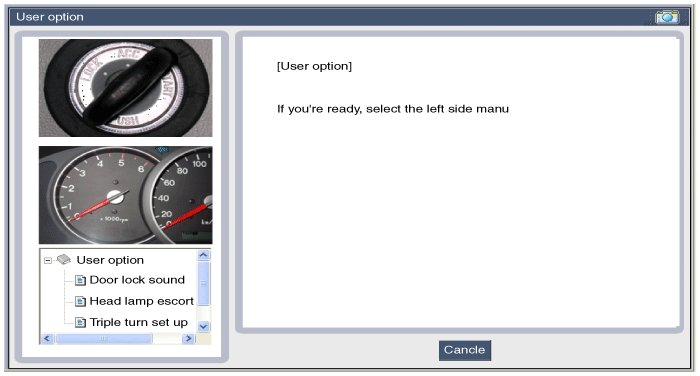Viewport: 700px width, 376px height.
Task: Click the document icon next to Triple turn set up
Action: click(x=80, y=322)
